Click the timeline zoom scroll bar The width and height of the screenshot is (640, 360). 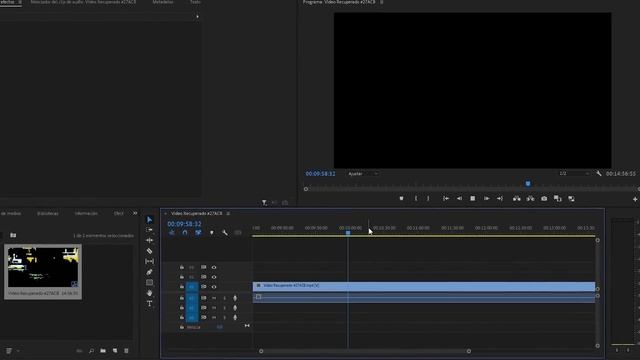(365, 351)
